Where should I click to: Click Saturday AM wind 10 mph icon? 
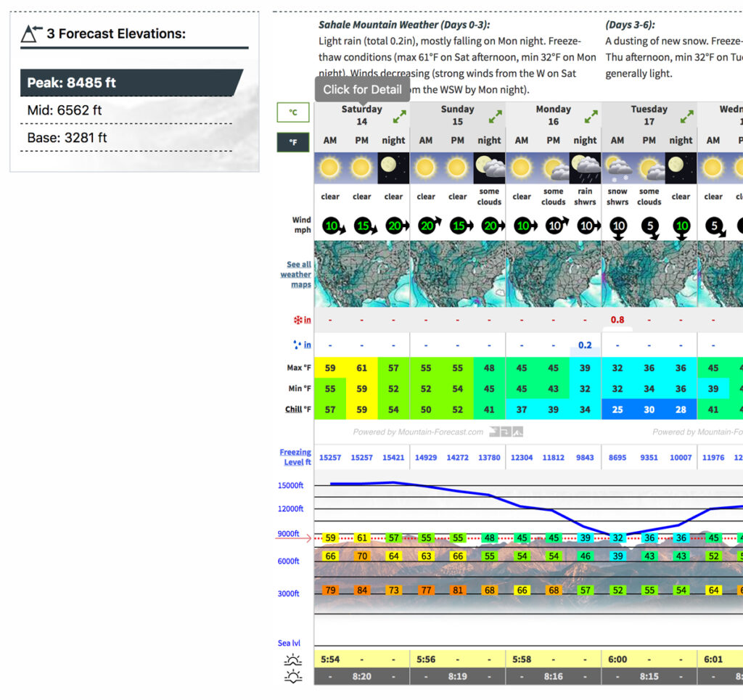pos(333,226)
